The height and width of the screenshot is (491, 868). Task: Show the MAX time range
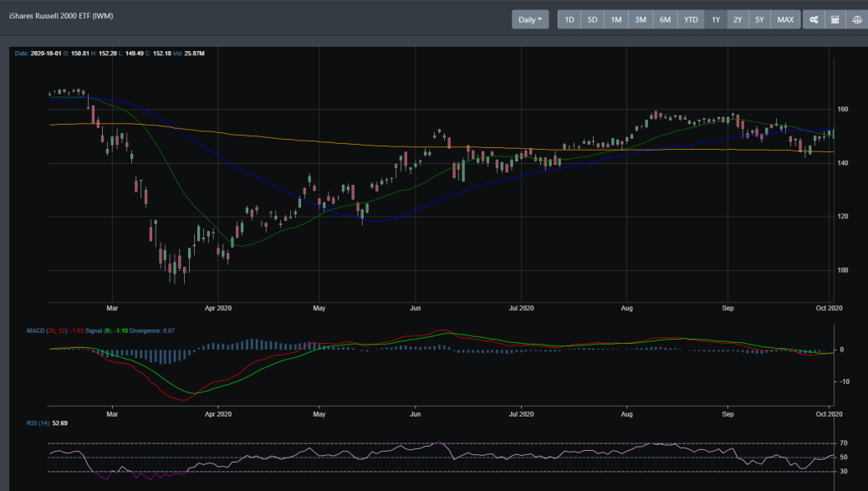[x=785, y=19]
